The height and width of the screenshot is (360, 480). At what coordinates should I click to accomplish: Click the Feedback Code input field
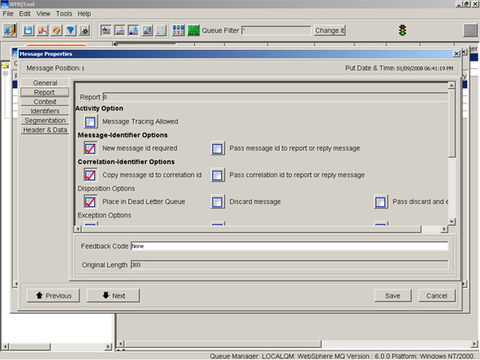click(x=289, y=246)
